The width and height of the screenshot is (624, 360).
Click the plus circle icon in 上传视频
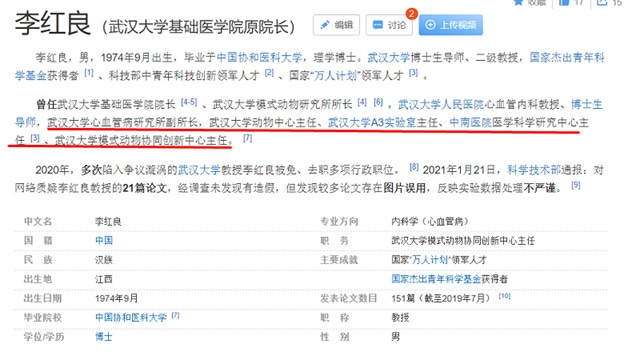pos(430,25)
